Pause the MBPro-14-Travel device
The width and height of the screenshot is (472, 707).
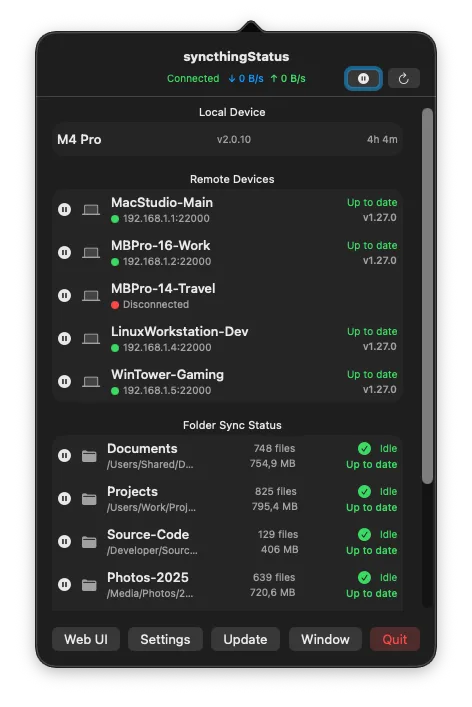(64, 296)
